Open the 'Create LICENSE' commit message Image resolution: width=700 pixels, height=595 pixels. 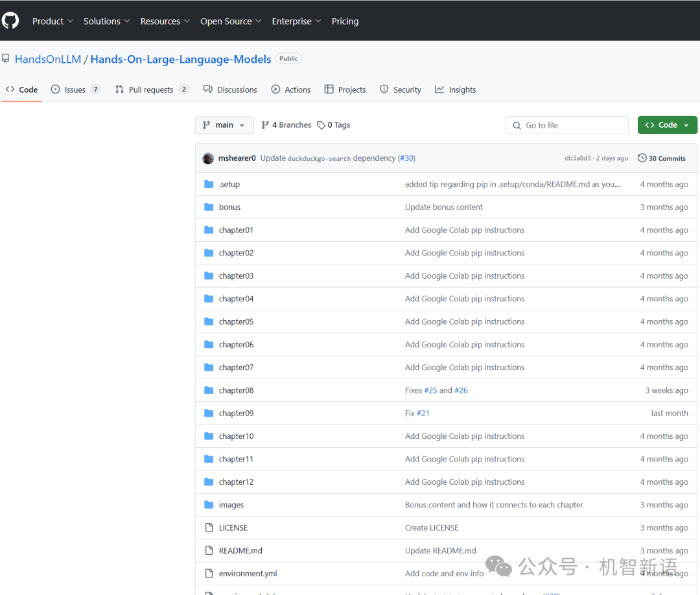point(432,528)
